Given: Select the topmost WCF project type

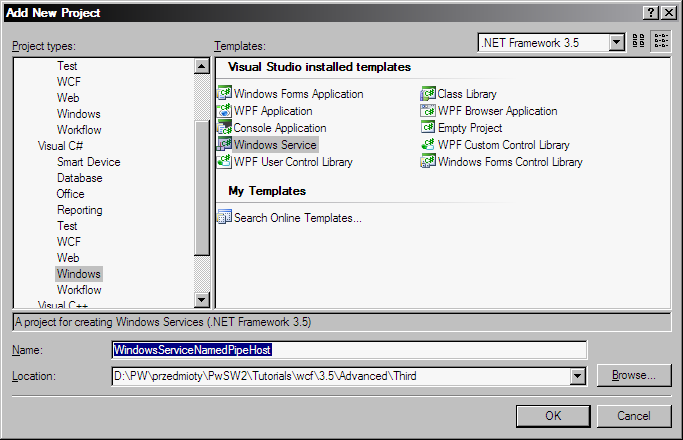Looking at the screenshot, I should coord(69,82).
